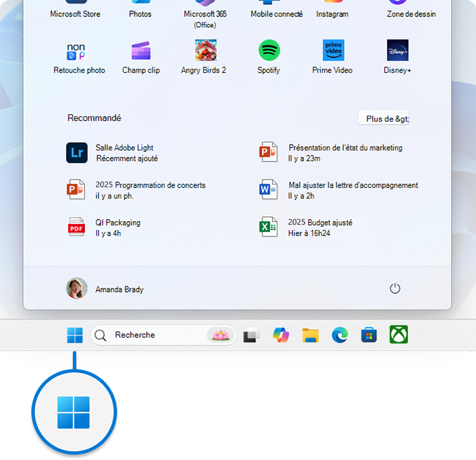Viewport: 476px width, 460px height.
Task: Click the Instagram app label
Action: [333, 14]
